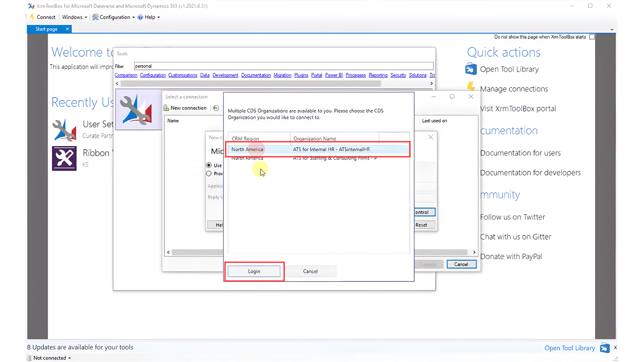Viewport: 644px width, 362px height.
Task: Click the Manage connections lightning icon
Action: [x=471, y=86]
